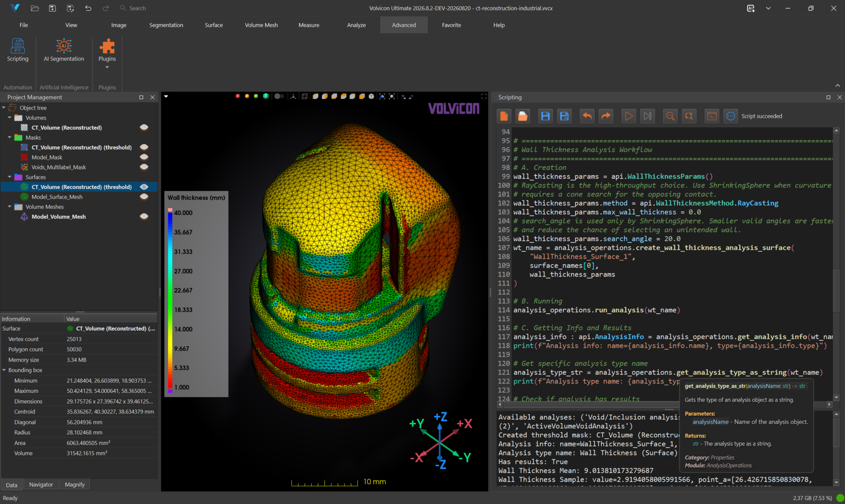The image size is (845, 504).
Task: Click the wall thickness color scale bar
Action: point(170,300)
